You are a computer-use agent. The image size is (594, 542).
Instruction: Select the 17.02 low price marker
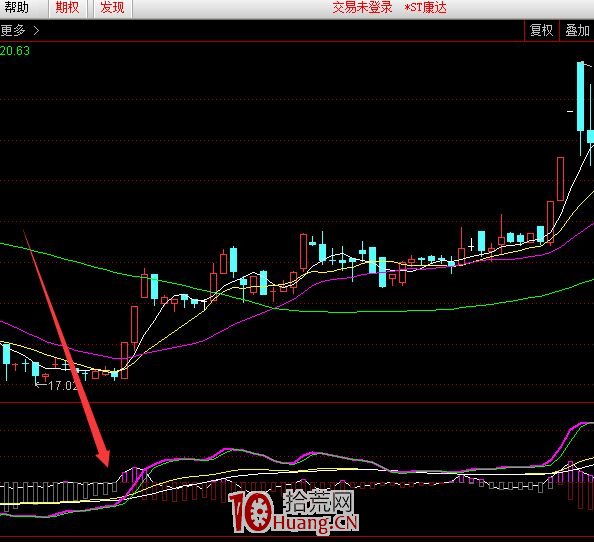pos(63,386)
